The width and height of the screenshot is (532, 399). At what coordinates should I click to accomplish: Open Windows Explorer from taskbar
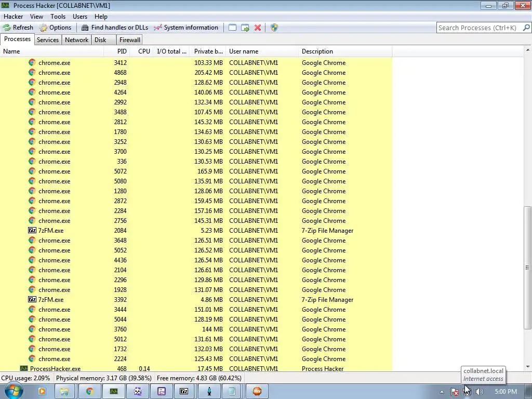click(64, 391)
